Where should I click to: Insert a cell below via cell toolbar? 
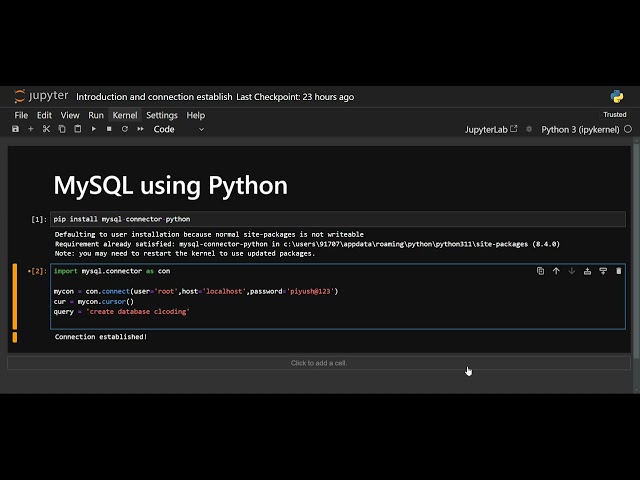(x=603, y=271)
